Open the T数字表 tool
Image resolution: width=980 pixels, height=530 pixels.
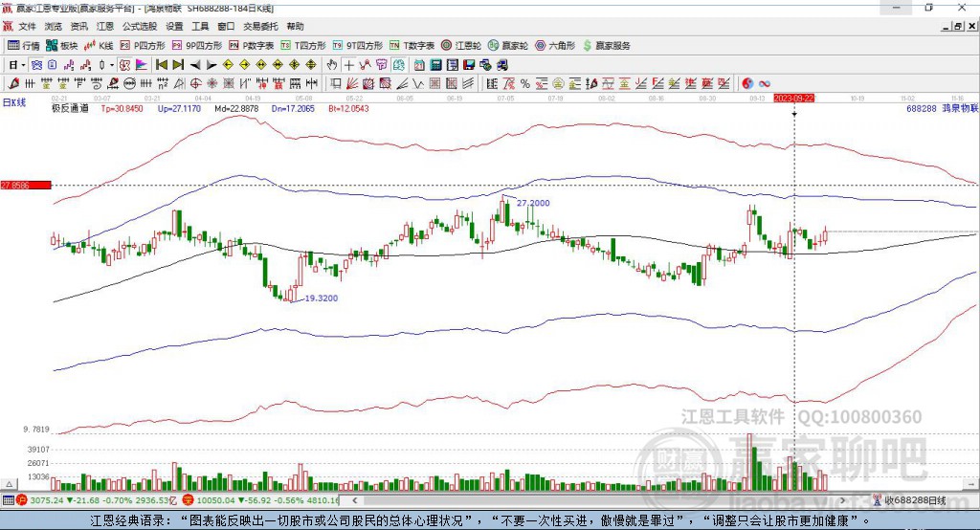(x=412, y=46)
